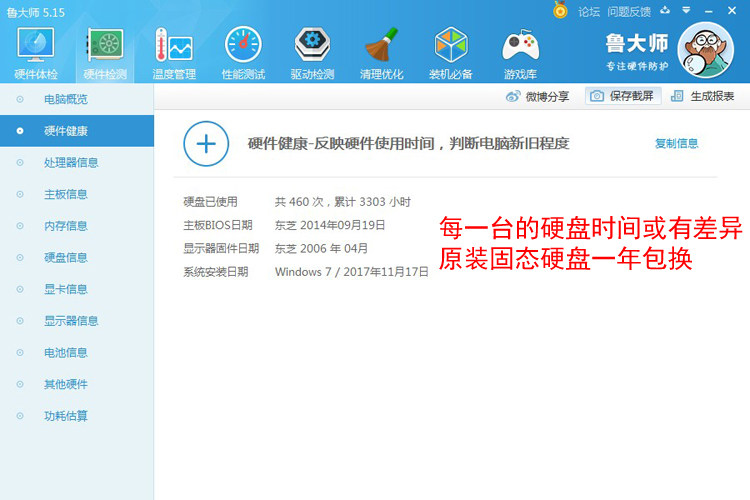Select 电脑概览 in the sidebar
The height and width of the screenshot is (500, 750).
click(x=77, y=99)
